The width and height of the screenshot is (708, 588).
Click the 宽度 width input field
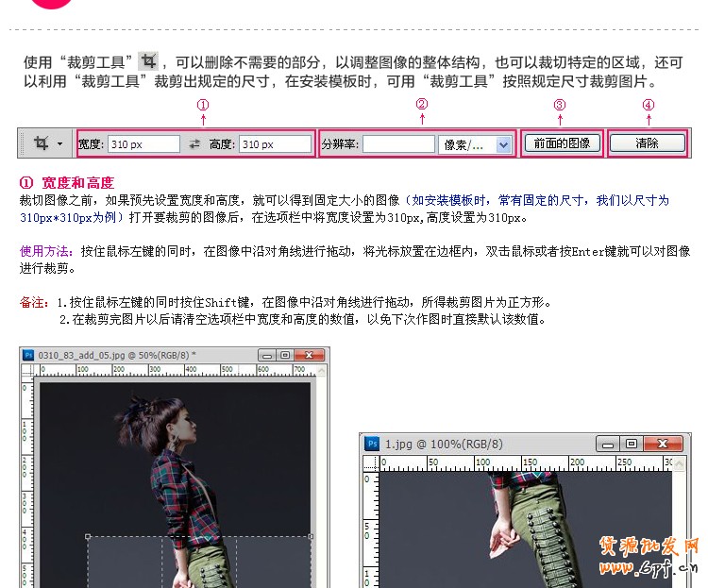tap(143, 144)
